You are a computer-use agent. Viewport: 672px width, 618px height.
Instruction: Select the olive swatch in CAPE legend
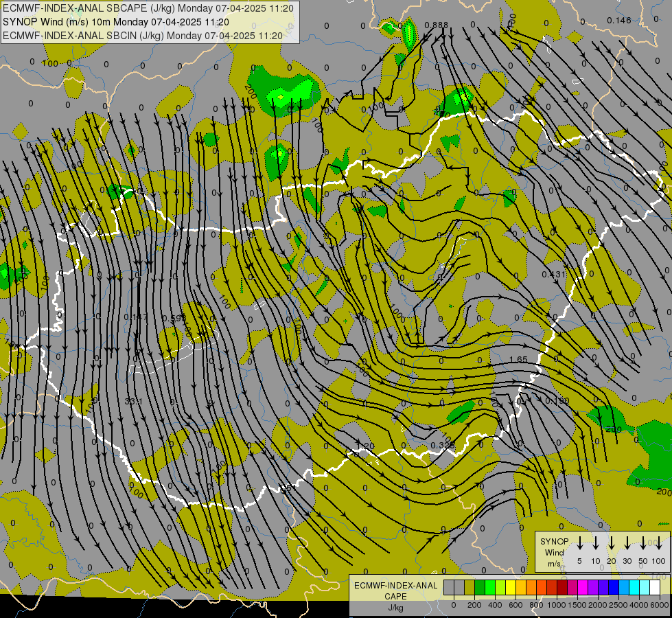coord(470,587)
